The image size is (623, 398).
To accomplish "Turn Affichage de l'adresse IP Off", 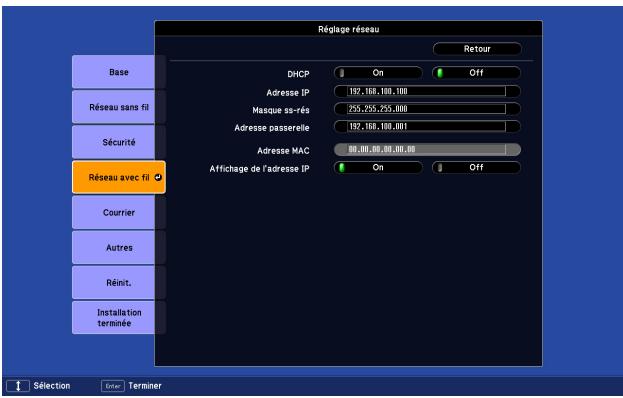I will tap(476, 167).
